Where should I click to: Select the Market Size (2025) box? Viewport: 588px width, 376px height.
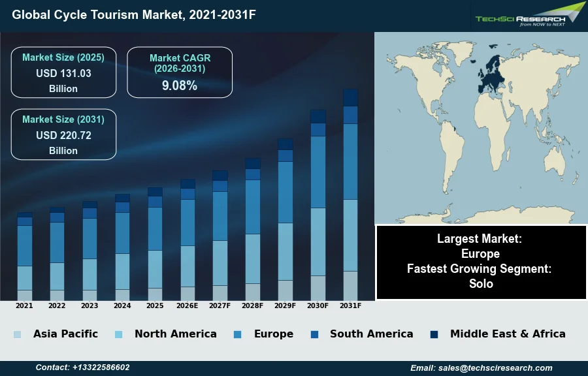(x=63, y=72)
